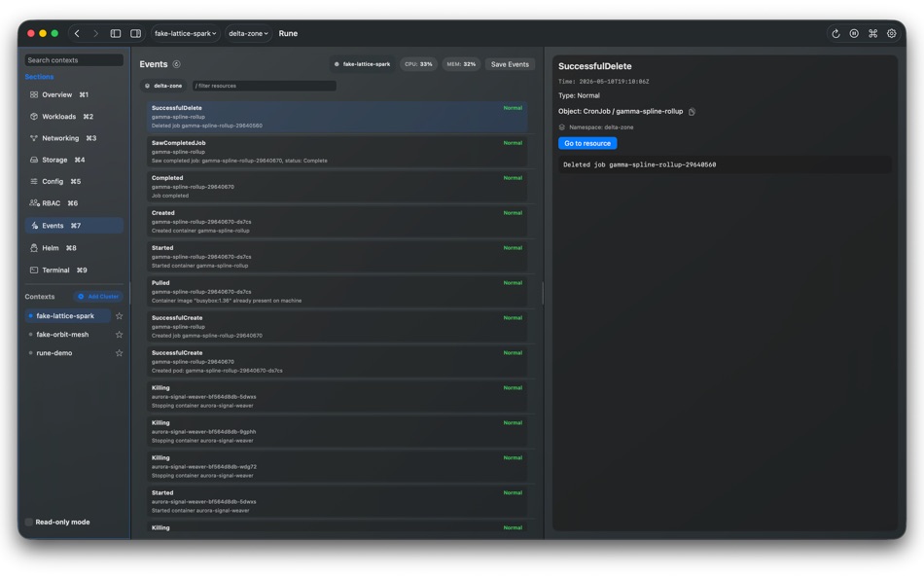Click the Save Events button
This screenshot has width=924, height=578.
pos(510,64)
